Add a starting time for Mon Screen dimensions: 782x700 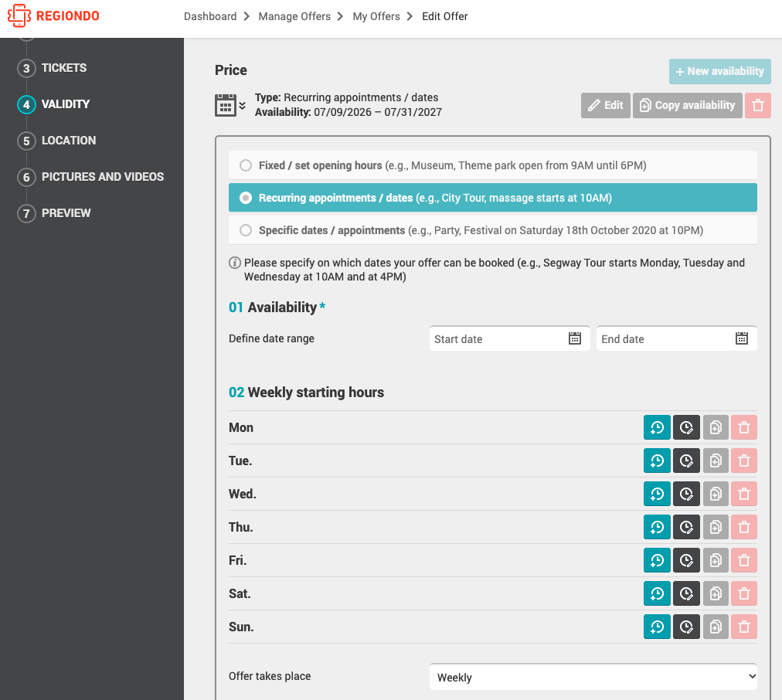pos(657,427)
